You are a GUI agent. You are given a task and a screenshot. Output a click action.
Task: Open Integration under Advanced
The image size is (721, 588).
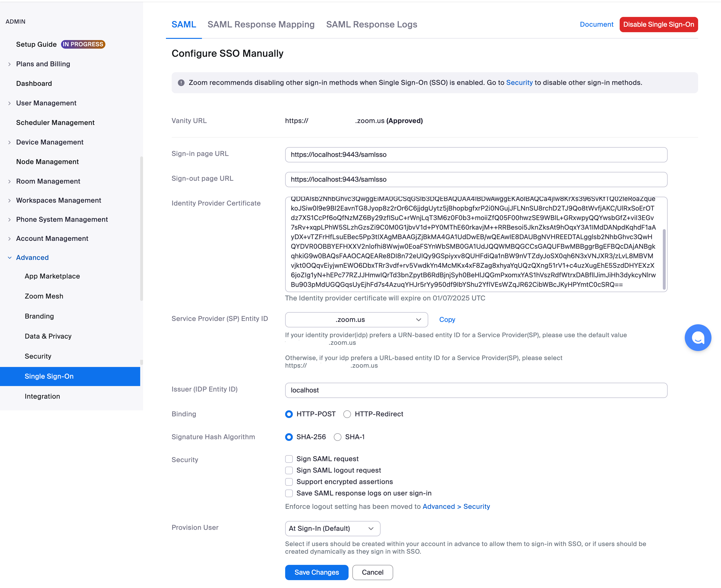pyautogui.click(x=42, y=397)
